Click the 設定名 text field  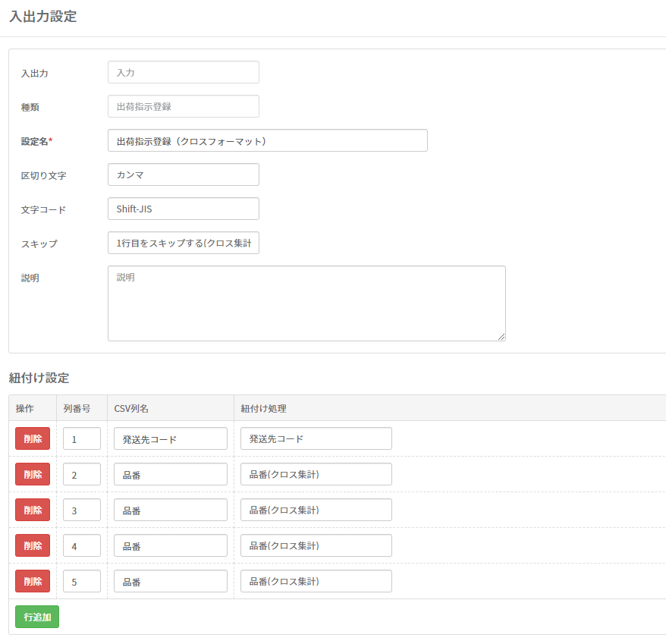coord(267,140)
